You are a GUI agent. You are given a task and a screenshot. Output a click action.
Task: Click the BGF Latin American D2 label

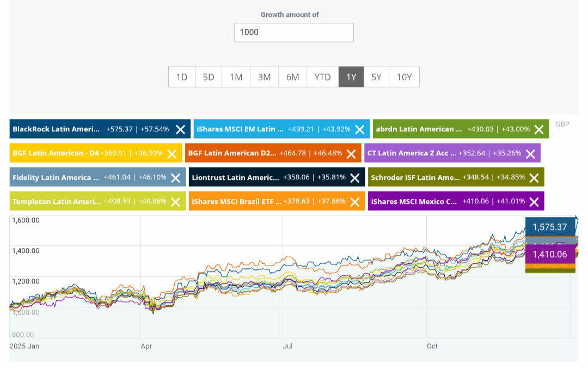pyautogui.click(x=232, y=153)
